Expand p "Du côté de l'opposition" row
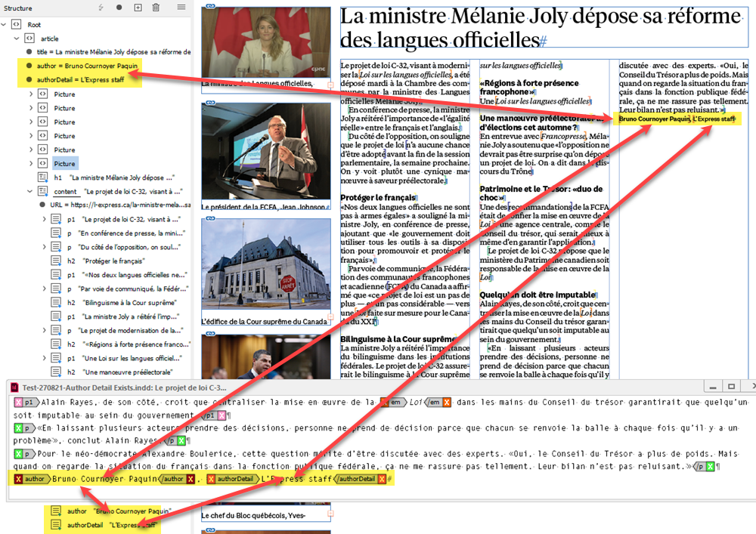Viewport: 756px width, 534px height. tap(44, 247)
